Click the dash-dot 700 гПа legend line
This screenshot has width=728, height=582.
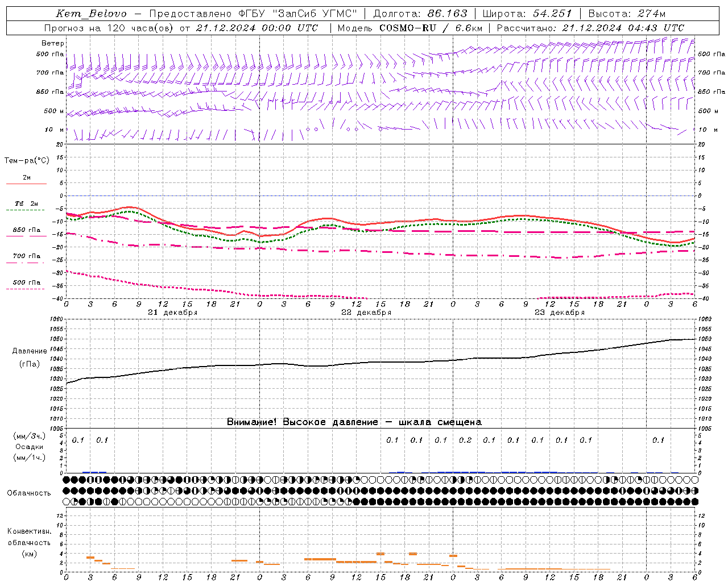tap(25, 263)
